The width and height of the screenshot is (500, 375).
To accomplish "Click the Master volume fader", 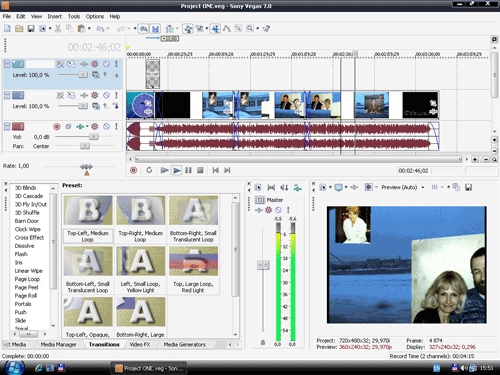I will (x=263, y=265).
